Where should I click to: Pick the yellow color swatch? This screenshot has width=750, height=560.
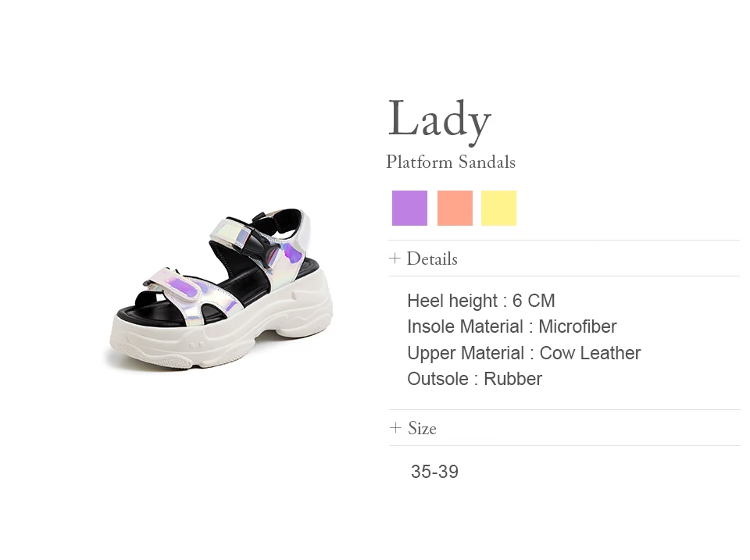(x=499, y=208)
